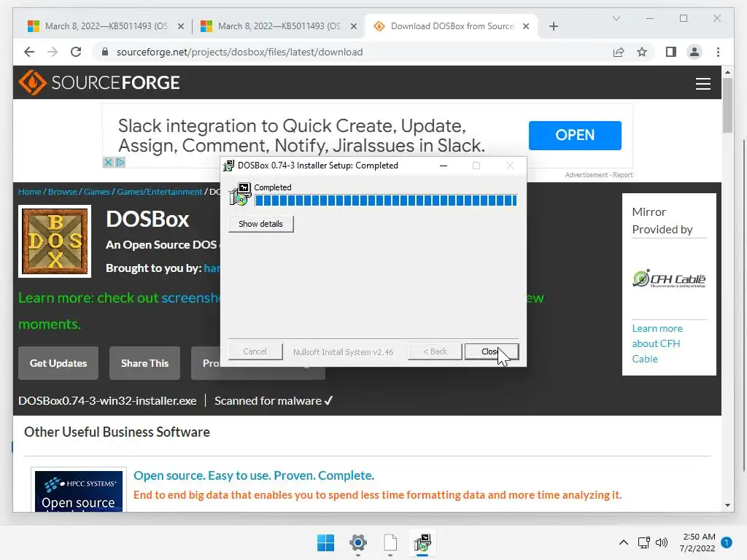Open the tab search chevron

[616, 18]
